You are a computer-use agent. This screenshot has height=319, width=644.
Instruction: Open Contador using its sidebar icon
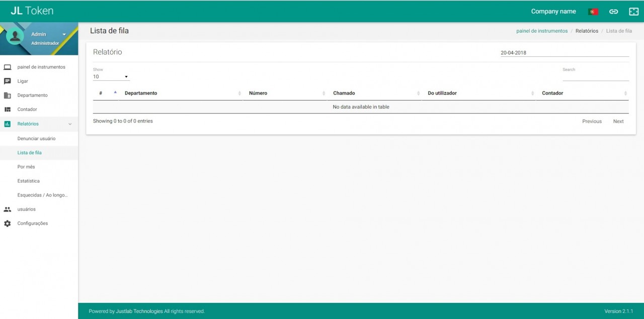7,109
